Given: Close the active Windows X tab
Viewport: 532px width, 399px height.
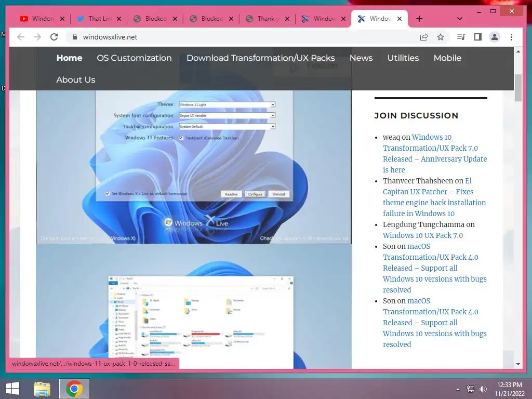Looking at the screenshot, I should tap(400, 19).
